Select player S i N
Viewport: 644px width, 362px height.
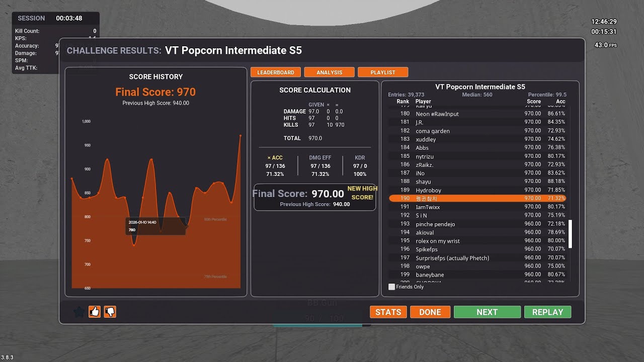click(x=477, y=215)
